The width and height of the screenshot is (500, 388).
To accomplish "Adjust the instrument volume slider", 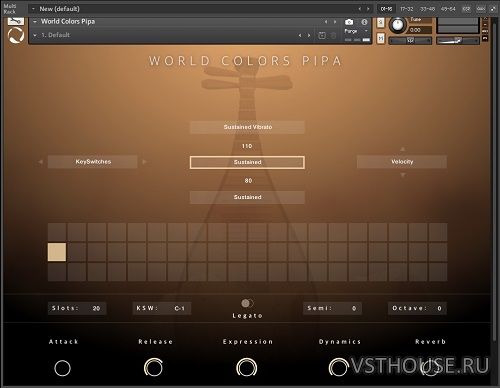I will (x=458, y=41).
